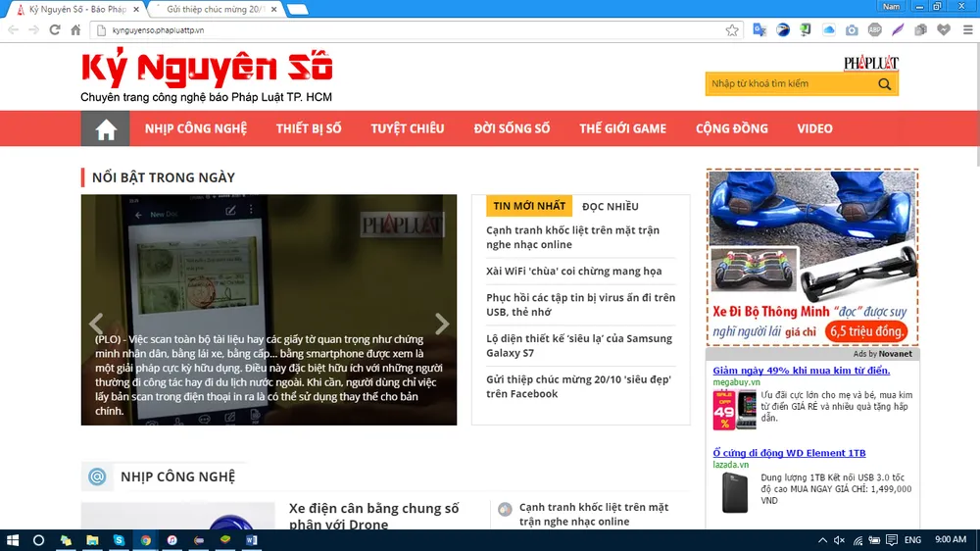Click the browser forward arrow

click(x=33, y=30)
